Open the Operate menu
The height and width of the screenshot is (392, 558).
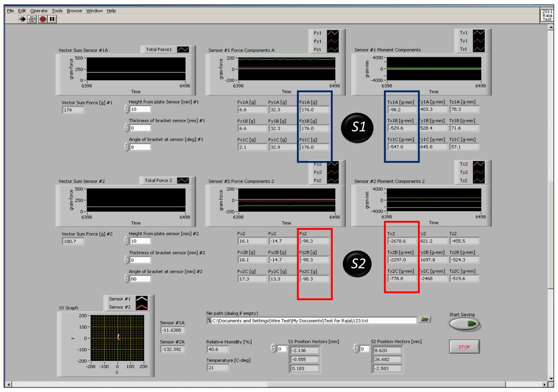click(x=39, y=11)
